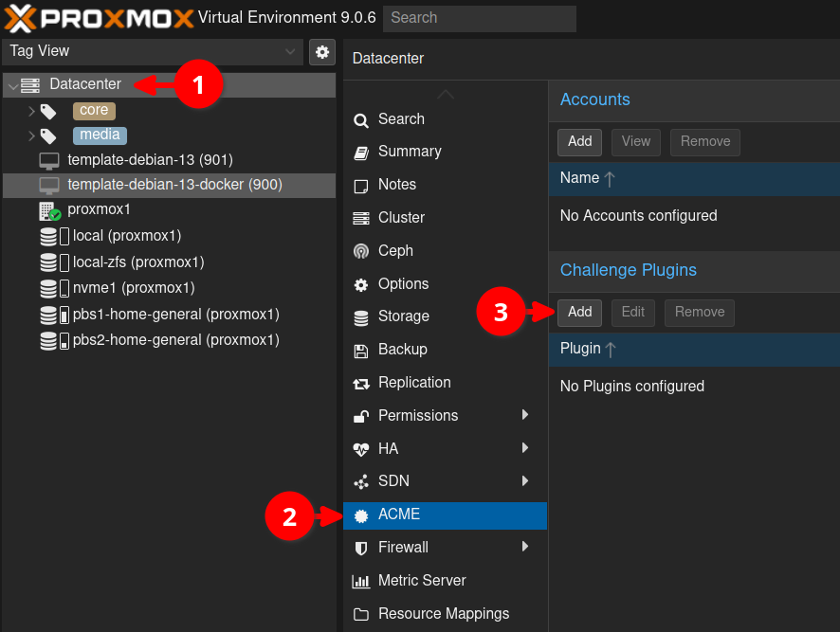Click the up chevron above the Search menu
840x632 pixels.
446,95
